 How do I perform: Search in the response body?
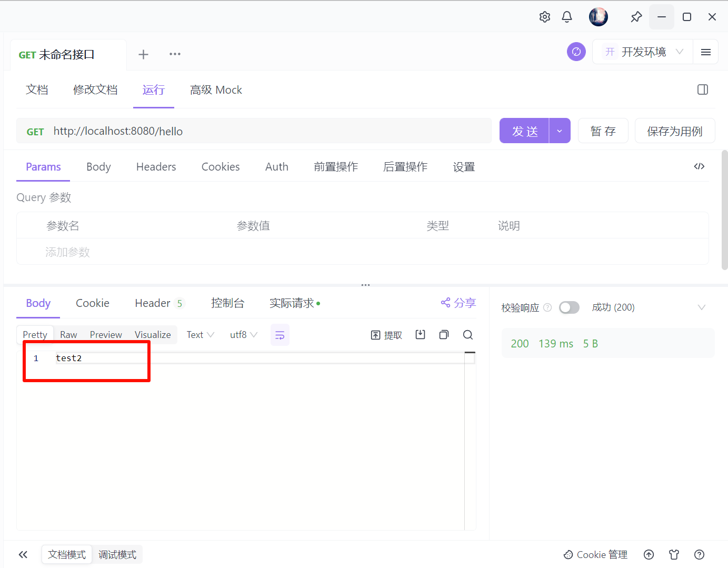coord(468,335)
